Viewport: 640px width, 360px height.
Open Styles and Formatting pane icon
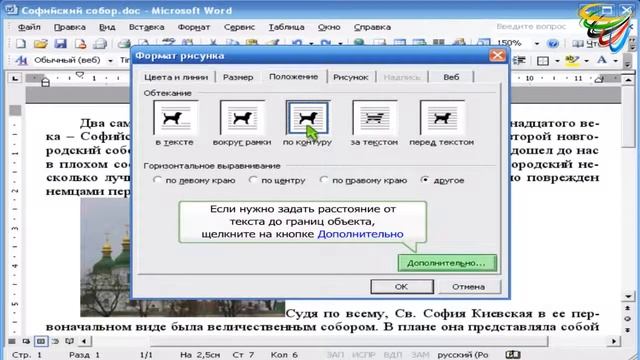point(20,60)
